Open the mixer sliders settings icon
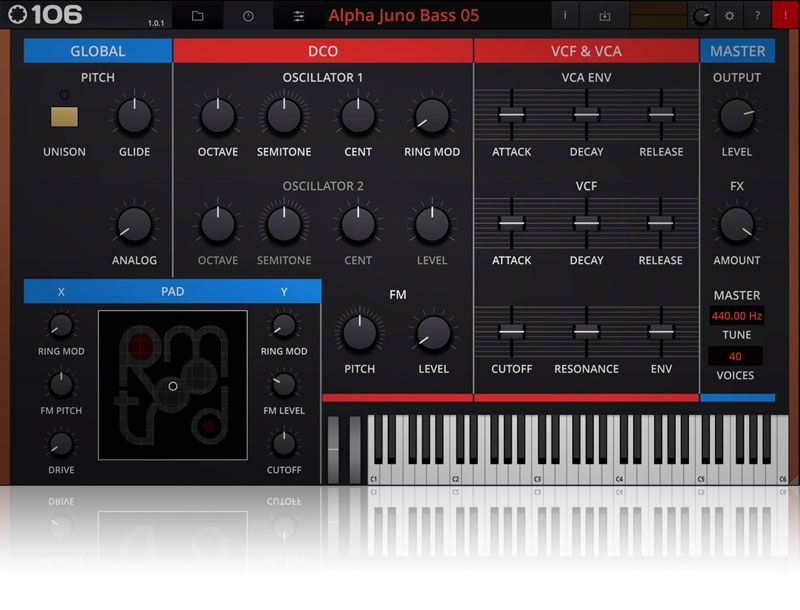The image size is (800, 610). pyautogui.click(x=300, y=15)
